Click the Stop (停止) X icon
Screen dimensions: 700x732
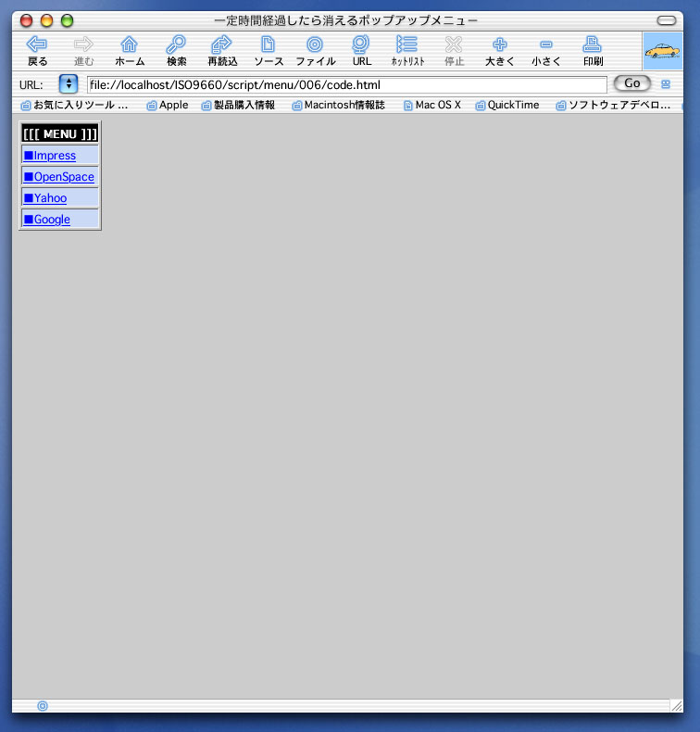[454, 44]
